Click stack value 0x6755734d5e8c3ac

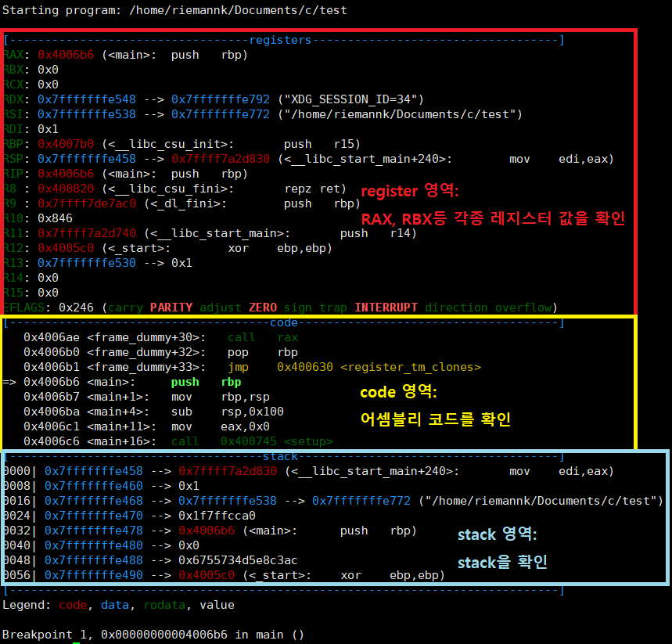(x=238, y=560)
